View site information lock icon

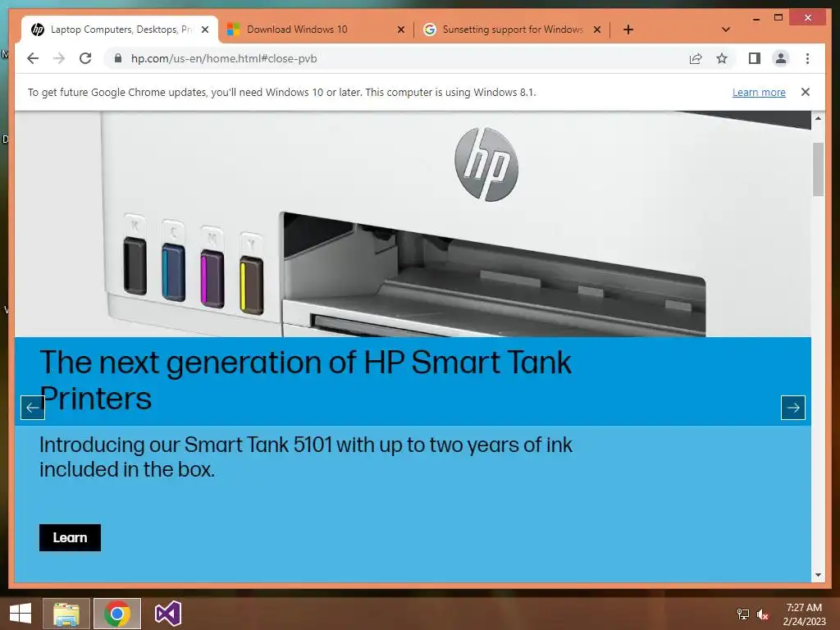click(118, 58)
